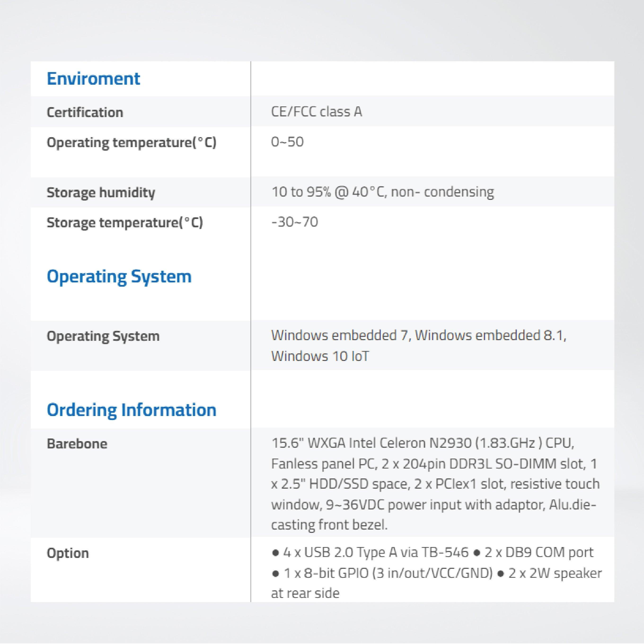This screenshot has width=644, height=644.
Task: Click the blue 'Operating System' section heading
Action: [119, 277]
